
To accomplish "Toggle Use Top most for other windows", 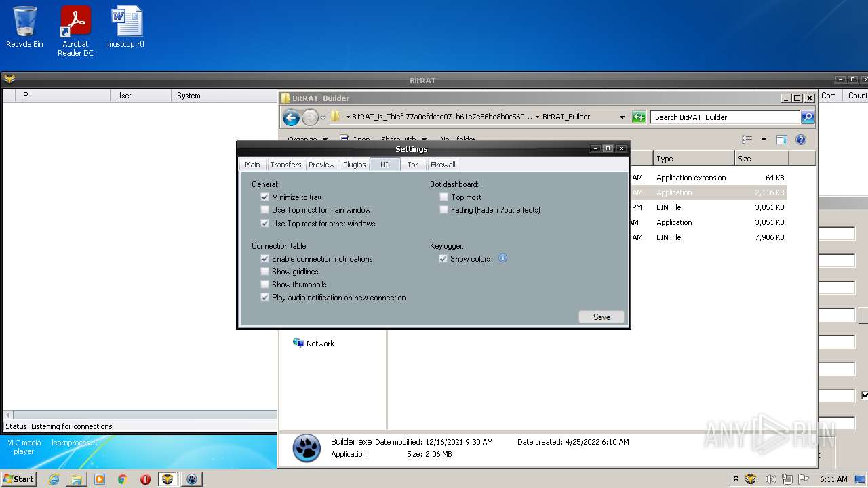I will (264, 224).
